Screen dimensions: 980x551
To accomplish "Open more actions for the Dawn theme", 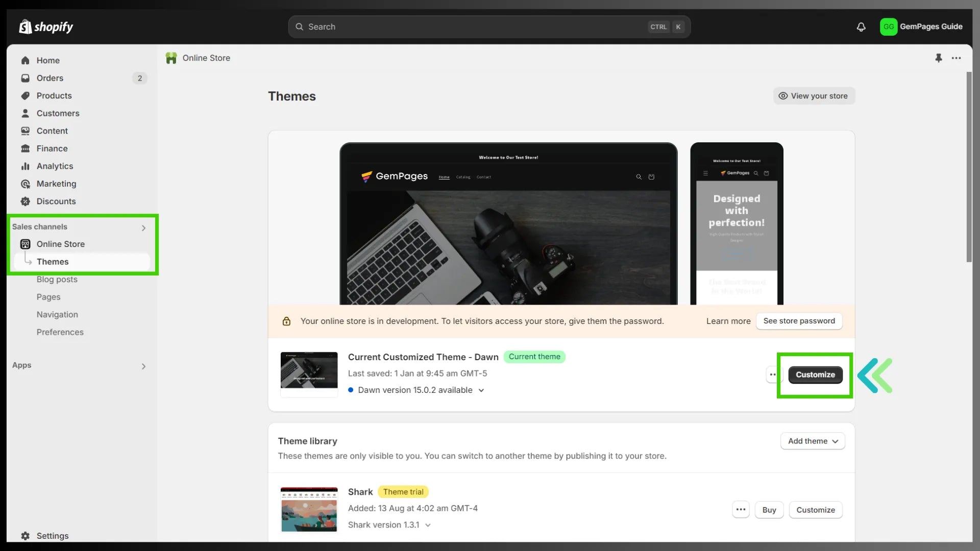I will click(x=773, y=374).
